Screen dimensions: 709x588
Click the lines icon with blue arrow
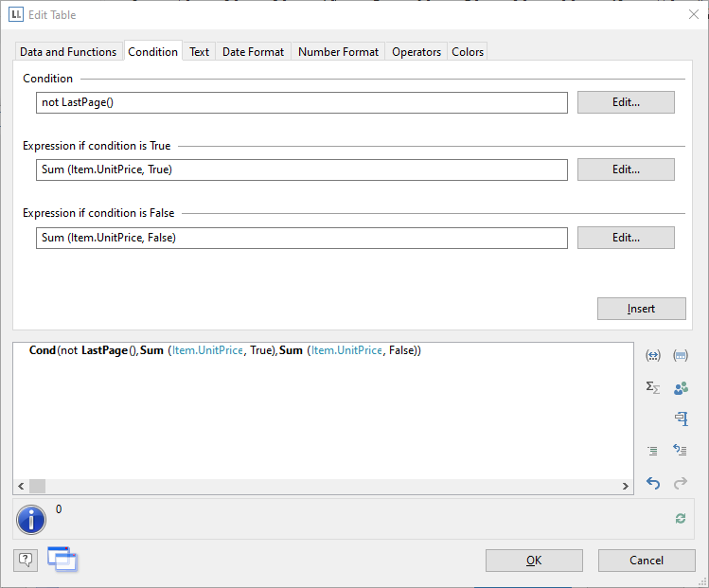[x=681, y=451]
